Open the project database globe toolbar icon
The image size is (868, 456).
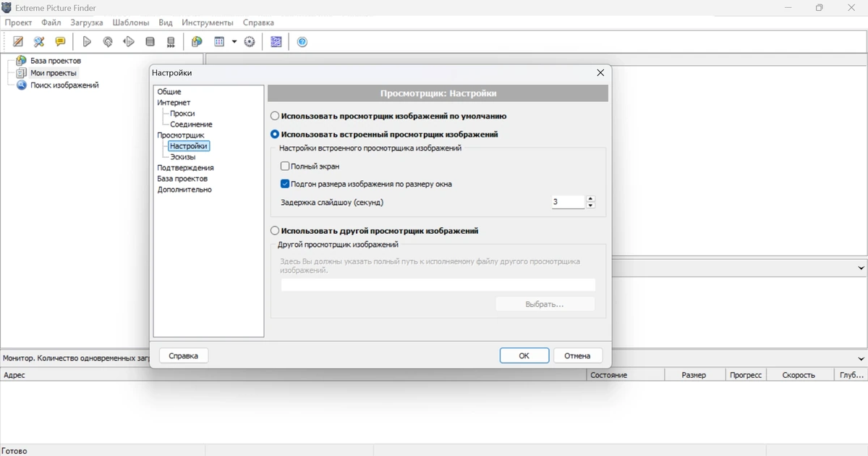coord(197,42)
